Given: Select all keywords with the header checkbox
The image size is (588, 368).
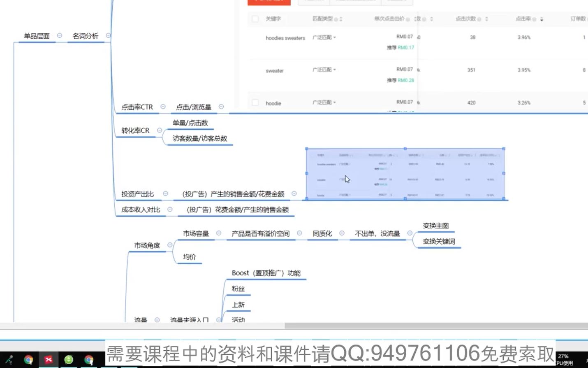Looking at the screenshot, I should coord(255,19).
